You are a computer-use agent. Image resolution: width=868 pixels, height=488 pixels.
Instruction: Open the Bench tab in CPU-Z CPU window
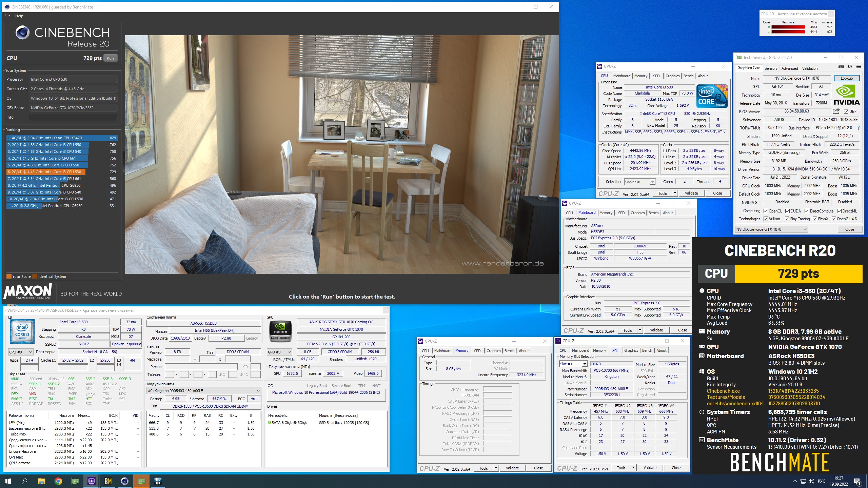click(x=688, y=76)
